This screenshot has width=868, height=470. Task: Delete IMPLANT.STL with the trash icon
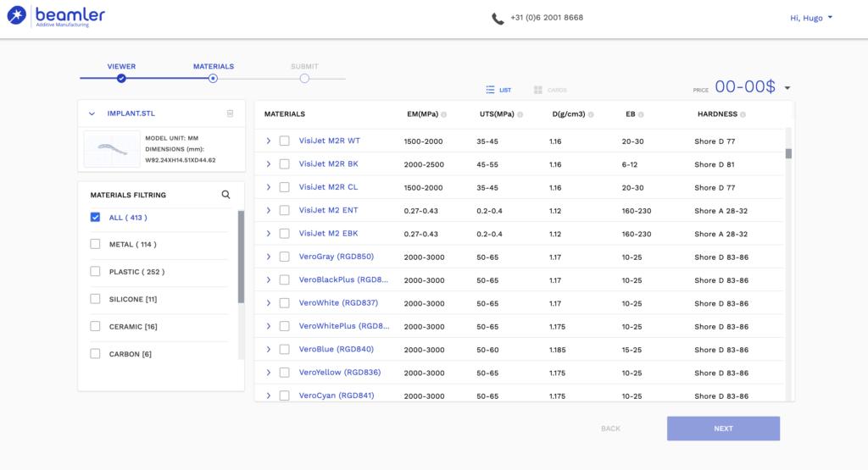pos(231,113)
